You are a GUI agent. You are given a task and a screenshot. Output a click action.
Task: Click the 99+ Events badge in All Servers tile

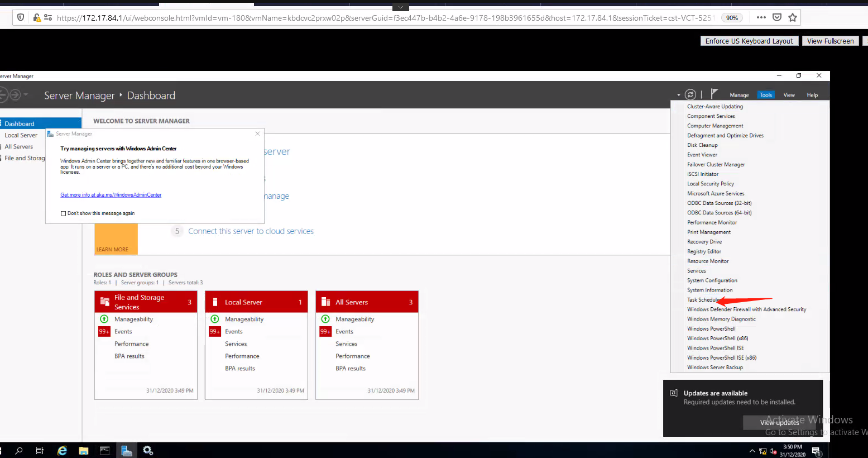point(325,331)
